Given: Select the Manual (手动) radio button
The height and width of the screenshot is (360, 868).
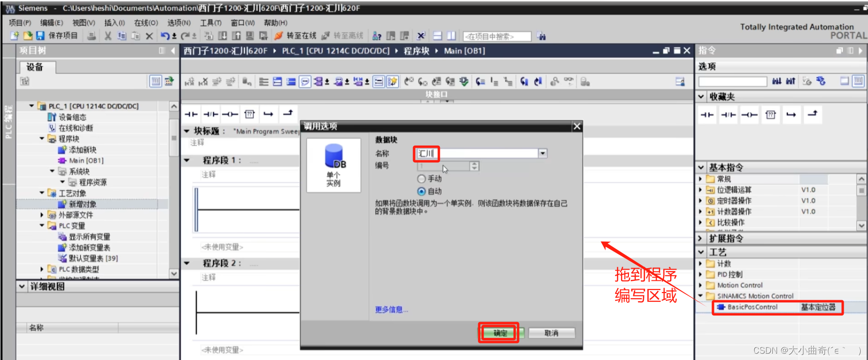Looking at the screenshot, I should tap(421, 179).
